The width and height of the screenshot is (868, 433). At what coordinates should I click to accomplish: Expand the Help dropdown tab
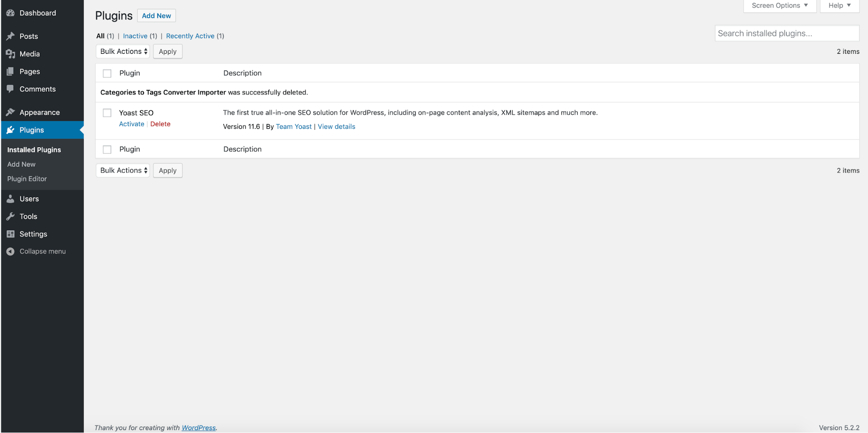pyautogui.click(x=839, y=6)
